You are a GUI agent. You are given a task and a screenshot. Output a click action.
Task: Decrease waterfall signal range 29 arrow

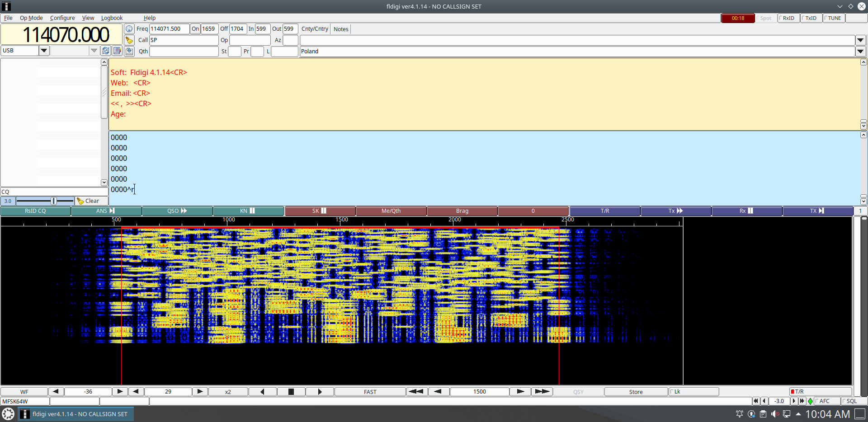tap(136, 392)
